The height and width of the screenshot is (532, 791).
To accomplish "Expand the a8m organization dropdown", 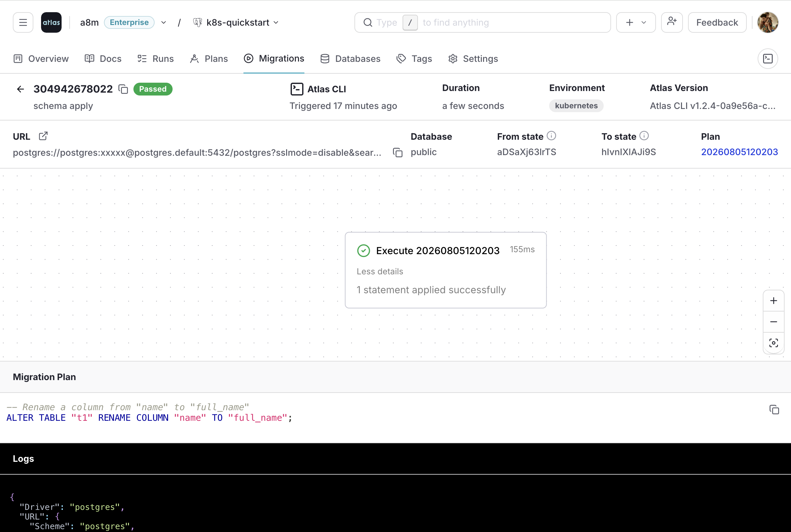I will [164, 22].
